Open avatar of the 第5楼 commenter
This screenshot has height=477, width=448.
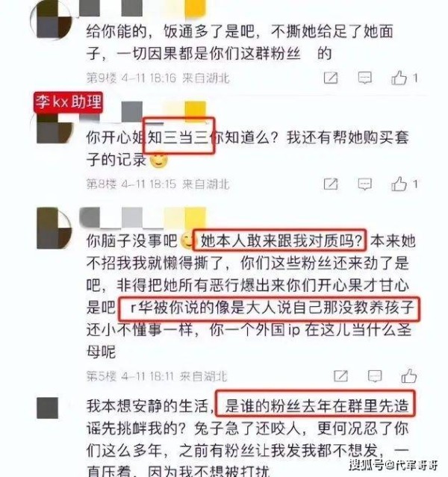click(x=55, y=228)
